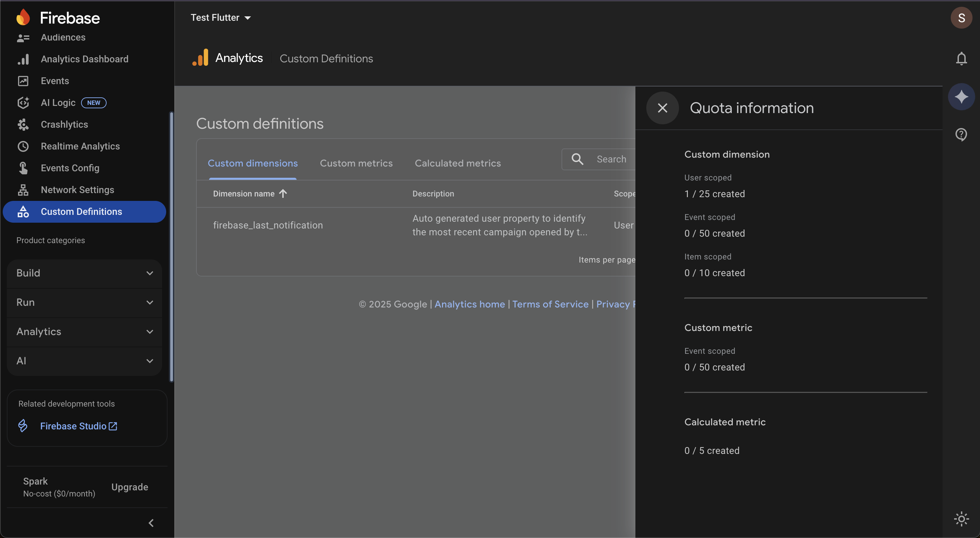980x538 pixels.
Task: Open the Analytics Dashboard sidebar item
Action: click(x=84, y=59)
